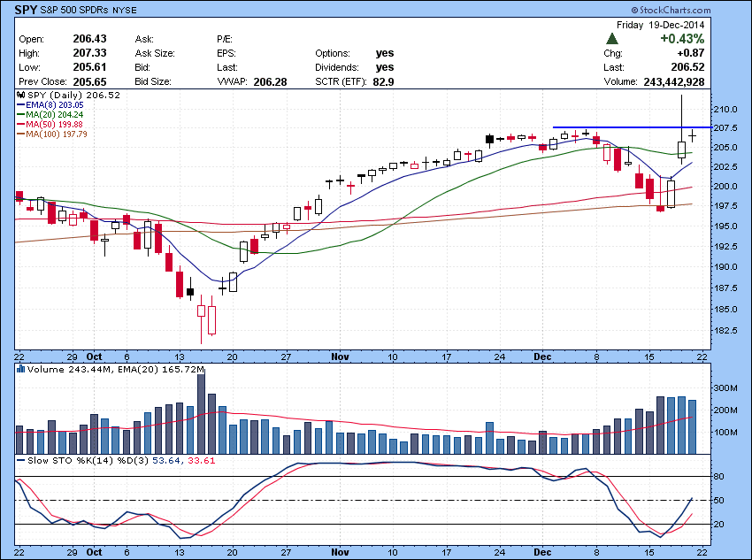Select the %D reading 33.61
This screenshot has height=560, width=752.
click(x=201, y=460)
